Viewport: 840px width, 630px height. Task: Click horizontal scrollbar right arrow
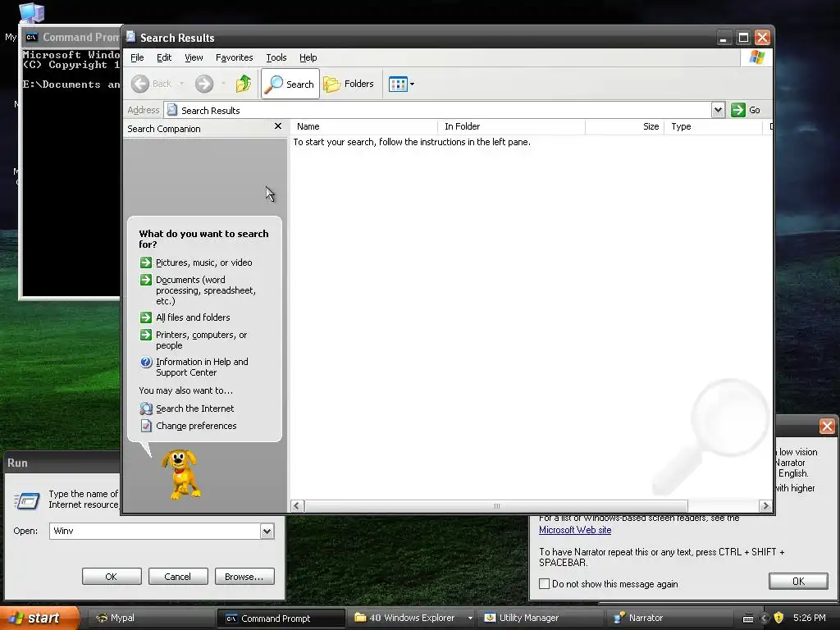pyautogui.click(x=765, y=505)
